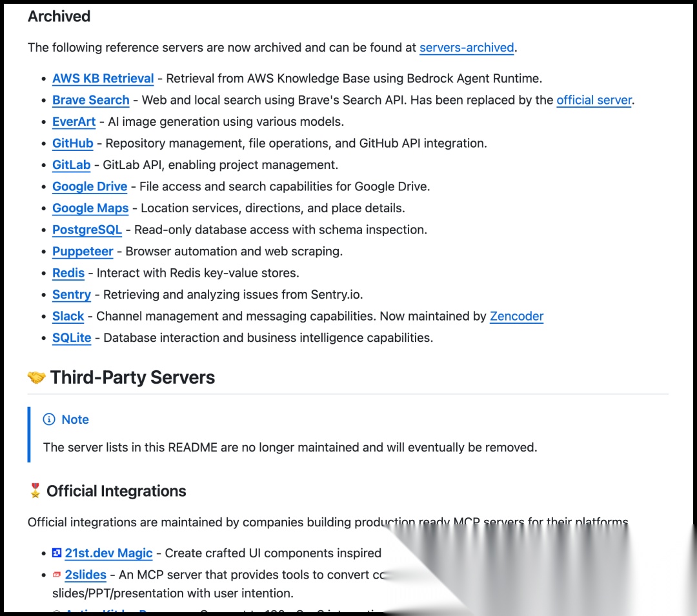Navigate to the SQLite link
This screenshot has height=616, width=697.
tap(72, 337)
